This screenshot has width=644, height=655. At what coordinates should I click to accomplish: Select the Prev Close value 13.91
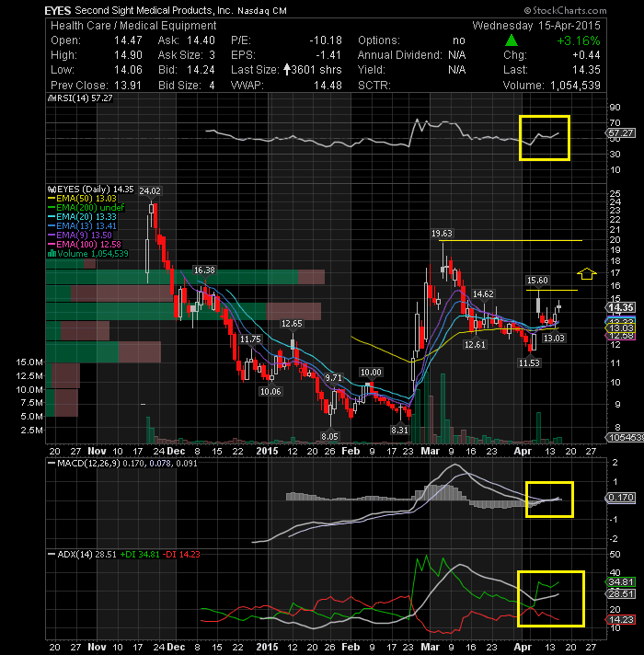coord(127,86)
